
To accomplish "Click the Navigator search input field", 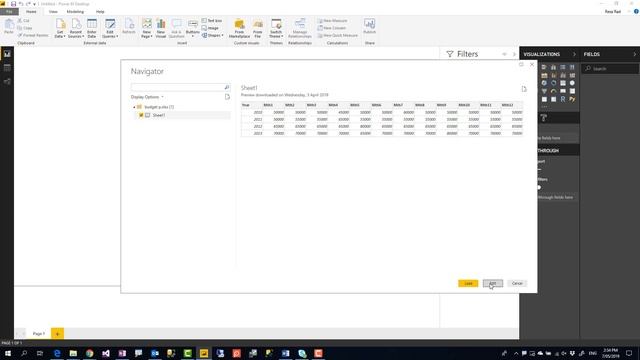I will pos(180,87).
